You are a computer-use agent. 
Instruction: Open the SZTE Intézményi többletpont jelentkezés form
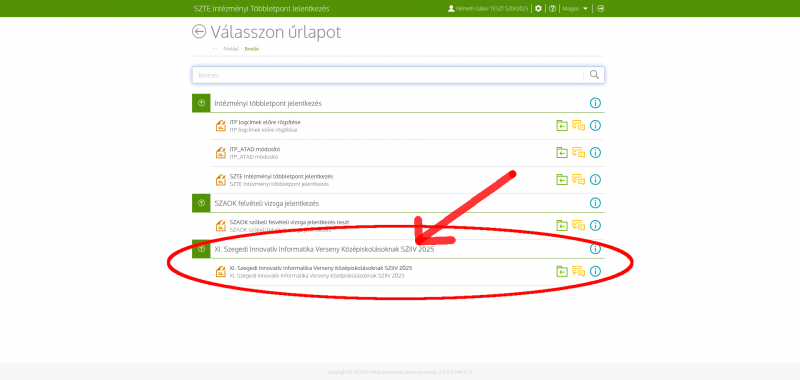click(x=281, y=176)
